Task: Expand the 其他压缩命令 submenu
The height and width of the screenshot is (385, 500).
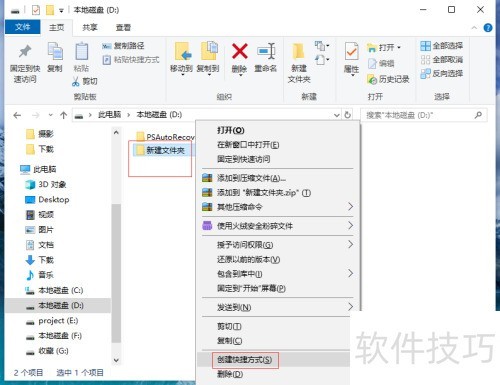Action: coord(350,207)
